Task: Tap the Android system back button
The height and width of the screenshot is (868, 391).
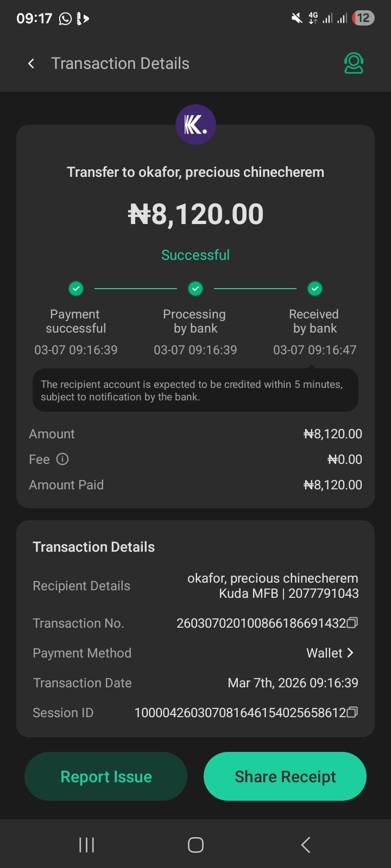Action: [306, 845]
